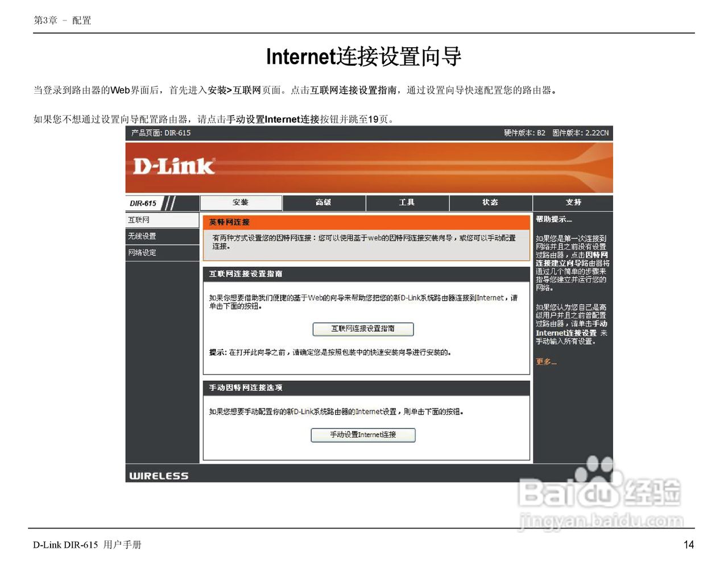Screen dimensions: 728x562
Task: Open the 更多... help link
Action: pyautogui.click(x=546, y=361)
